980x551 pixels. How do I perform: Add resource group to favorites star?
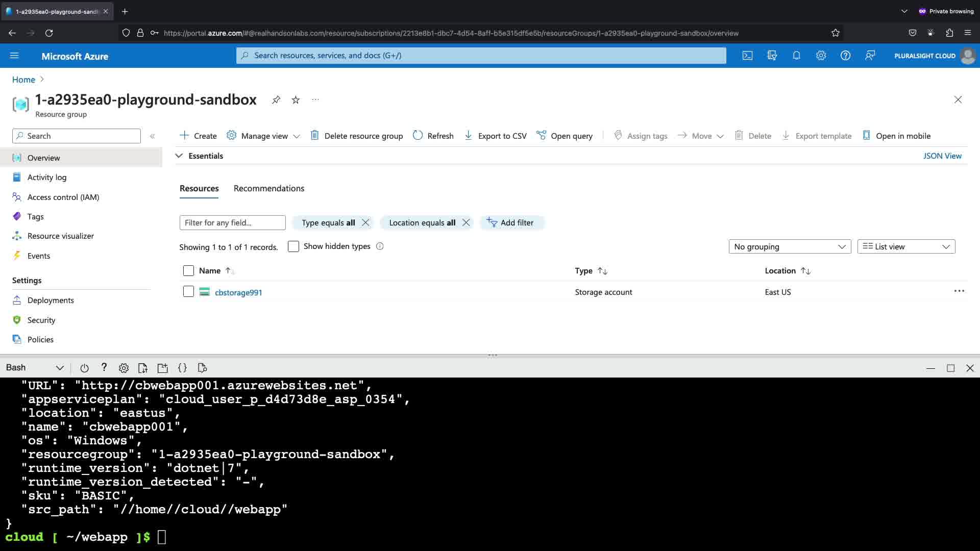296,100
